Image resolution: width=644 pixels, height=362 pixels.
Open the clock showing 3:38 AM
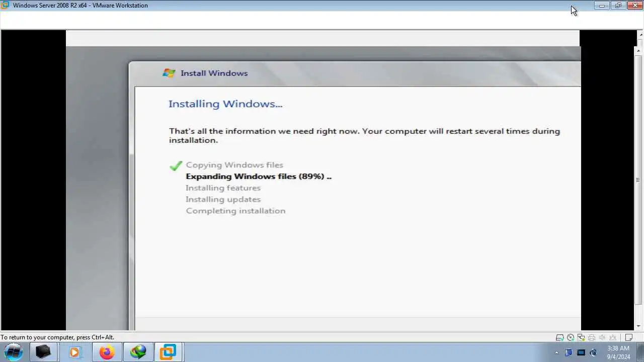click(618, 352)
